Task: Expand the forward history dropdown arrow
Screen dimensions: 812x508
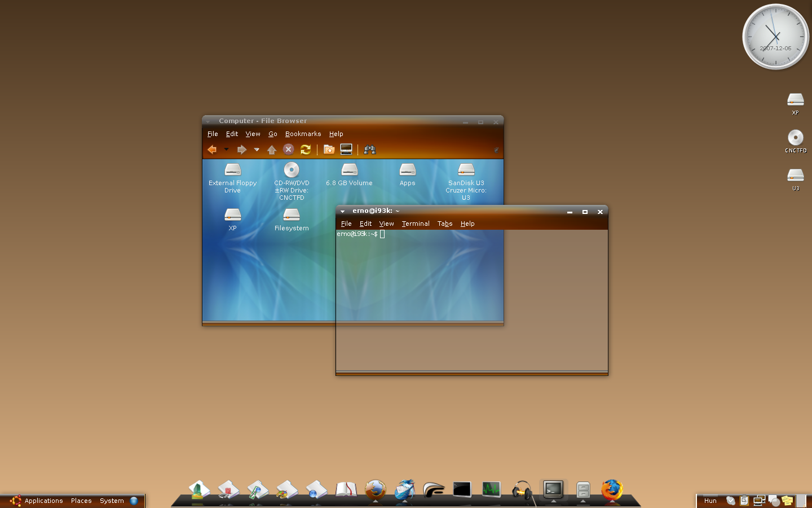Action: 257,150
